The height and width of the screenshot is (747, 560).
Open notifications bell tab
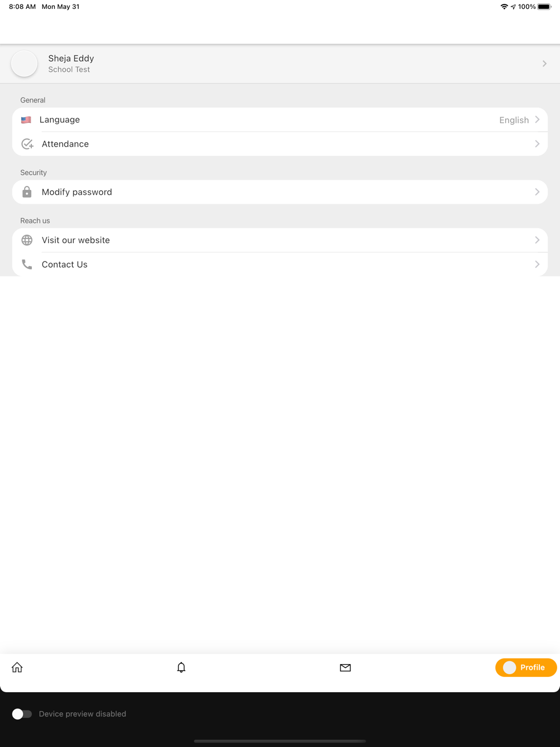click(x=181, y=667)
